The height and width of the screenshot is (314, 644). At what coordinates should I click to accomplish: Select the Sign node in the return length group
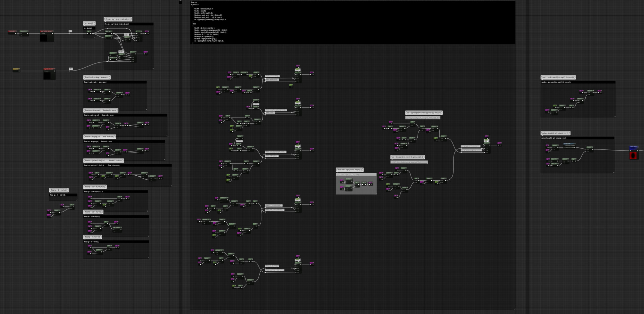[x=574, y=159]
